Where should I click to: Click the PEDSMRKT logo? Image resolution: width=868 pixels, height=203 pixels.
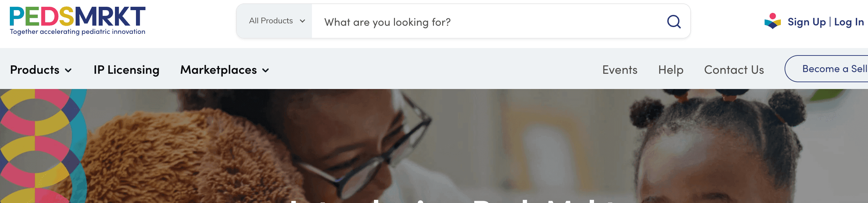click(78, 17)
